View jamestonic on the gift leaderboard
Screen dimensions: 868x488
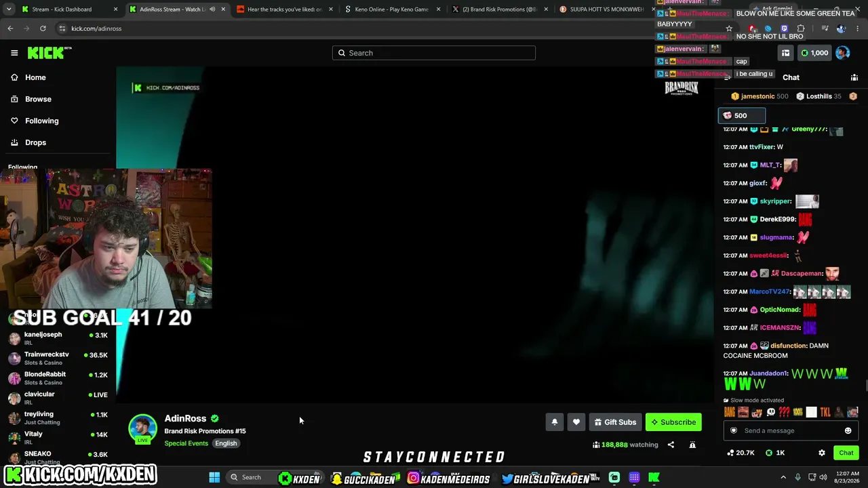pos(759,96)
